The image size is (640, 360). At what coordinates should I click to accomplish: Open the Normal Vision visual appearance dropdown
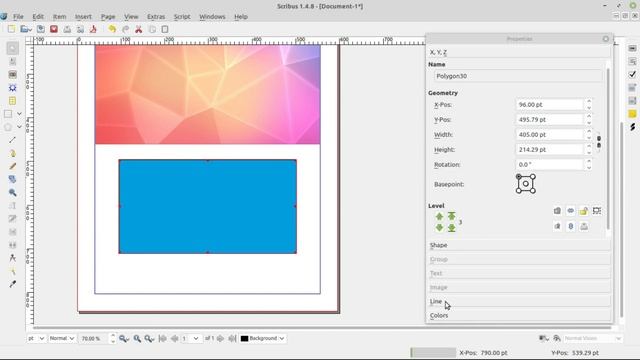pos(593,338)
